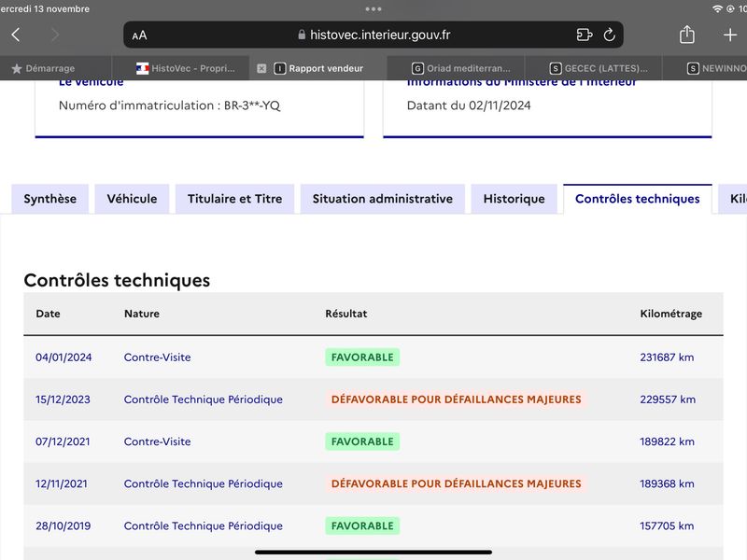747x560 pixels.
Task: Tap the star icon of the Démarrage tab
Action: (x=17, y=68)
